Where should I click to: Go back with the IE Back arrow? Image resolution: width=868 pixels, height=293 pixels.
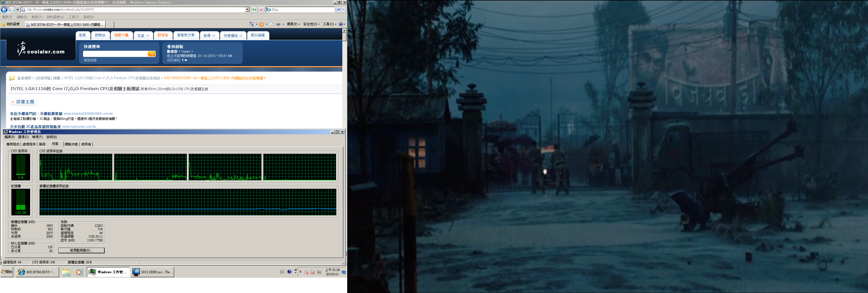4,10
